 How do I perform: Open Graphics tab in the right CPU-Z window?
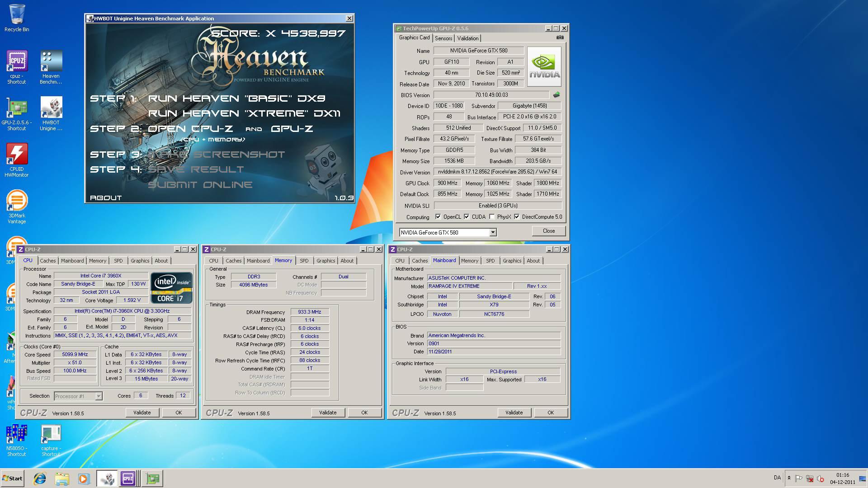point(512,261)
